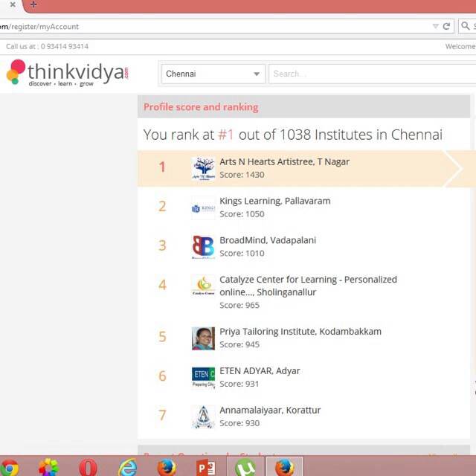Focus the site Search field

(372, 74)
